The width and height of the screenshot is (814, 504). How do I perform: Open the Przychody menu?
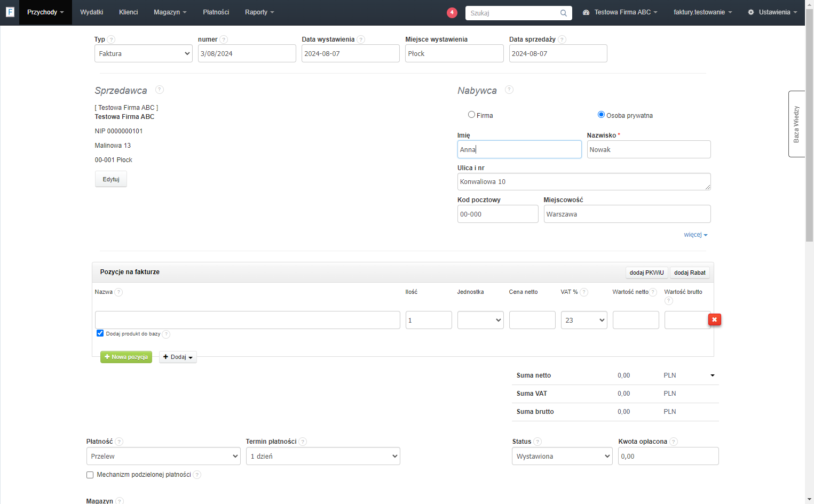(x=45, y=12)
